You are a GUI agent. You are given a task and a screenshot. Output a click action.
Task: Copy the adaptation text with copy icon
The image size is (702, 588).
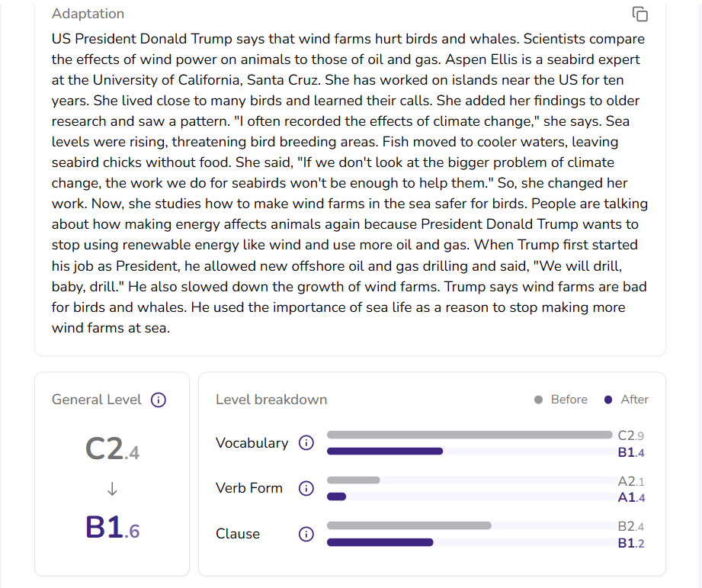[x=640, y=14]
